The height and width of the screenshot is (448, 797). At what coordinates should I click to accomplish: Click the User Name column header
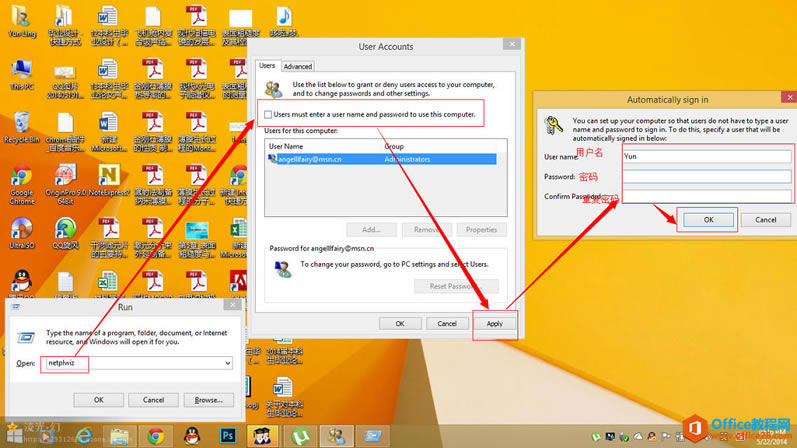286,146
